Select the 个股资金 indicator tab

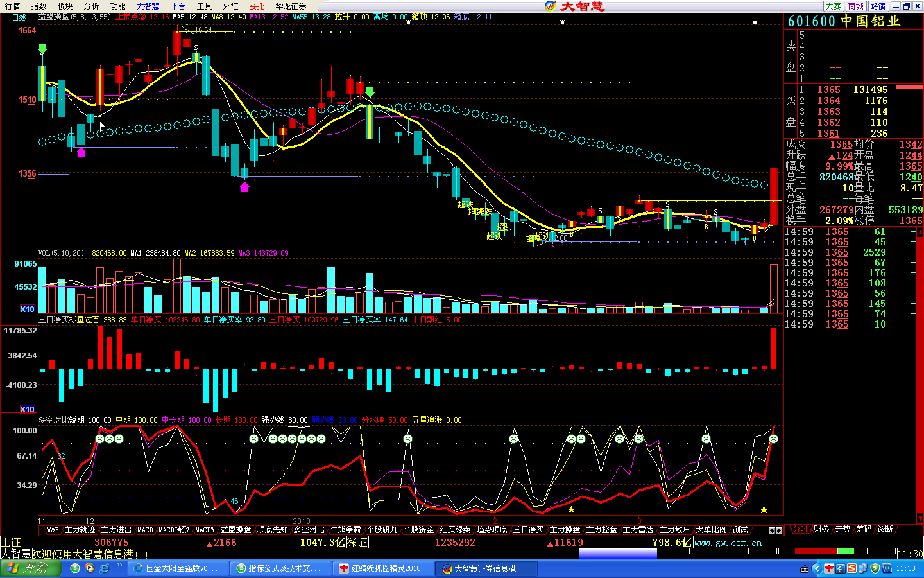419,530
